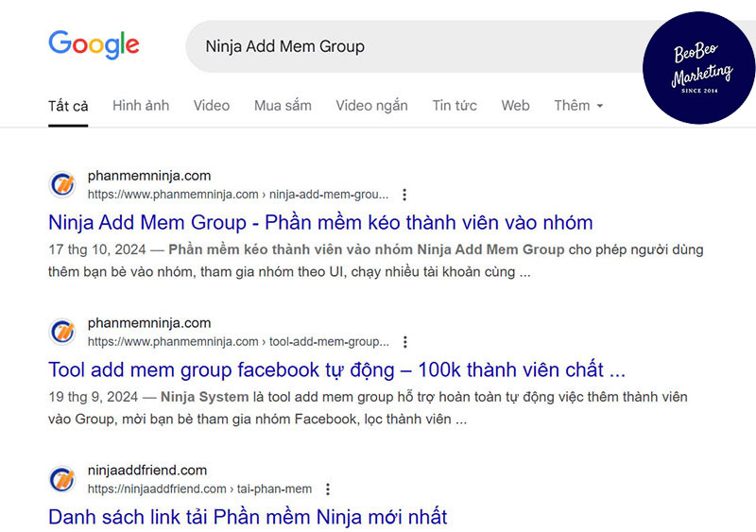Click URL https://www.phanmemninja.com › tool-add-mem-group...
The image size is (756, 532).
point(238,342)
